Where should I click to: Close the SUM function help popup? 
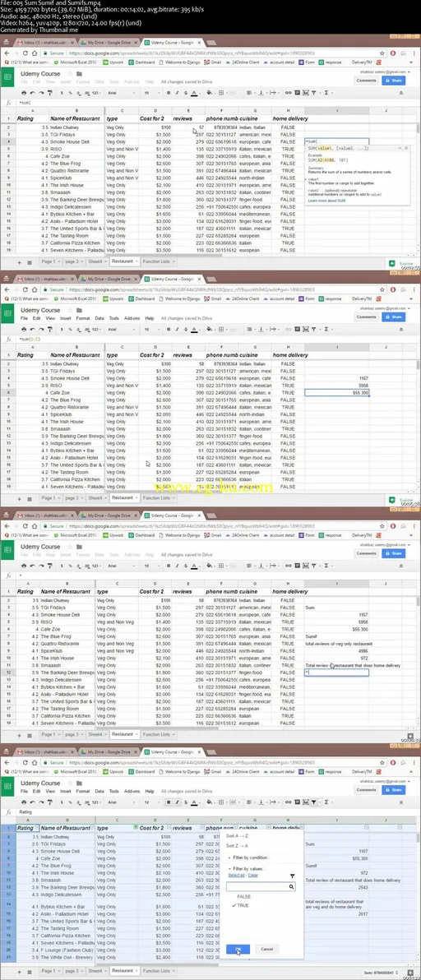coord(406,148)
